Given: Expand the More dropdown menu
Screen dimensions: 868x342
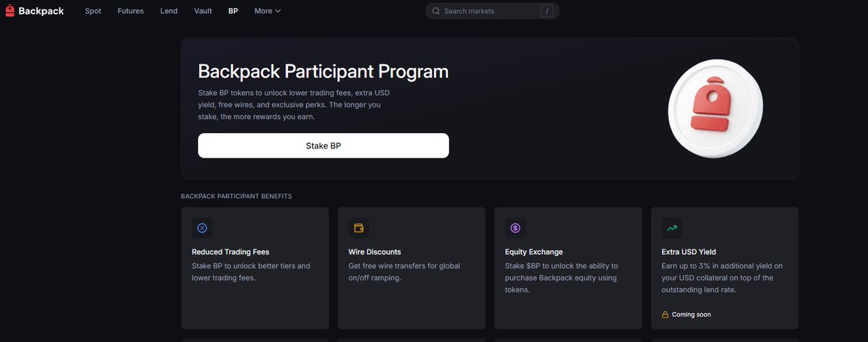Looking at the screenshot, I should pyautogui.click(x=268, y=11).
